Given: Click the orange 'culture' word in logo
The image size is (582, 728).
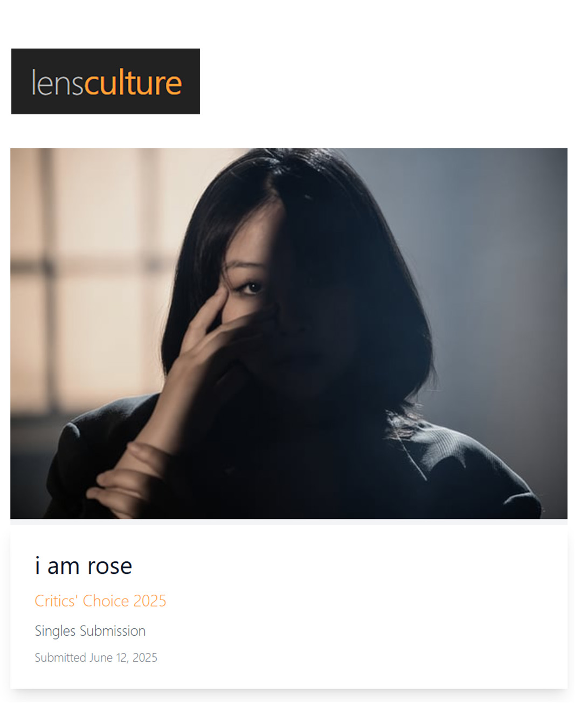Looking at the screenshot, I should point(133,83).
